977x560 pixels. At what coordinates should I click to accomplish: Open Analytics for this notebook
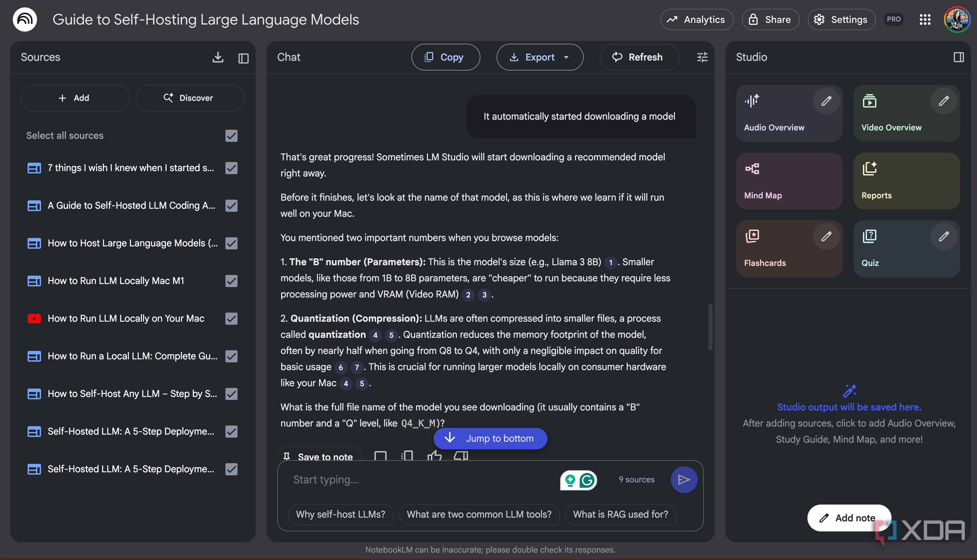click(x=697, y=19)
